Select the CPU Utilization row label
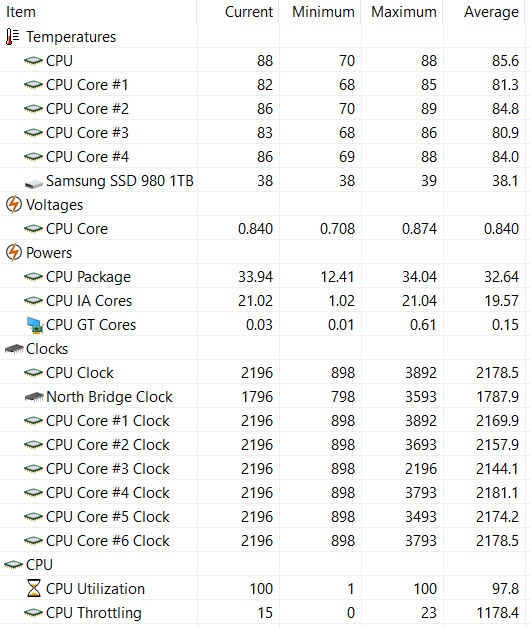The width and height of the screenshot is (531, 628). tap(95, 589)
